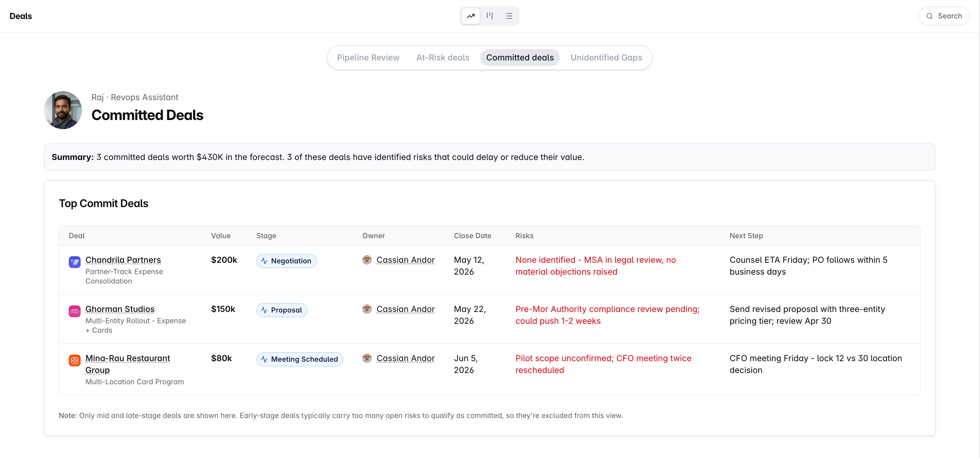Click the 'Pre-Mor Authority compliance review pending' risk
The width and height of the screenshot is (980, 458).
pyautogui.click(x=607, y=315)
